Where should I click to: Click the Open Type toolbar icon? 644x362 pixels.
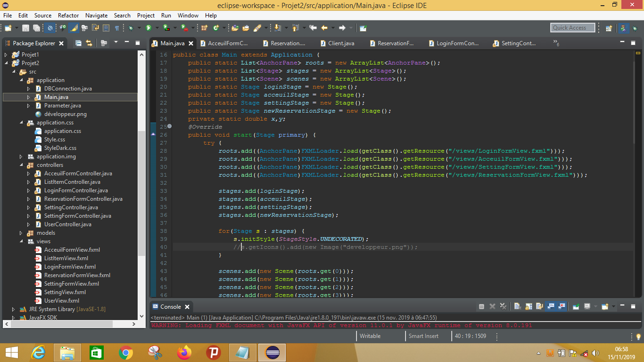tap(234, 28)
